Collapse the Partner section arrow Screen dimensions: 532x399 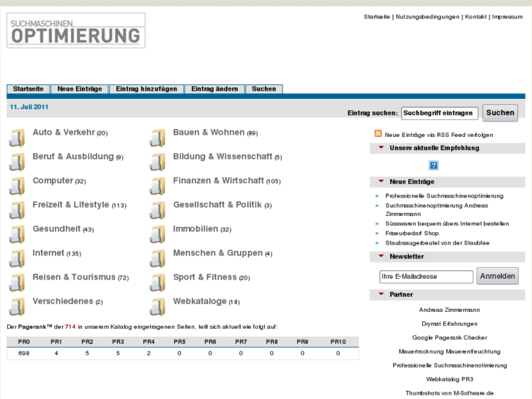tap(381, 294)
